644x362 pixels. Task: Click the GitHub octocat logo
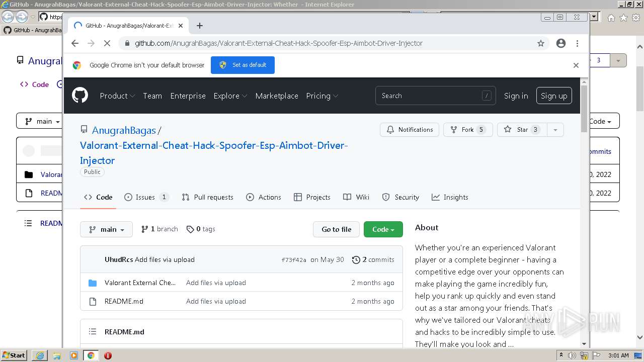coord(79,95)
